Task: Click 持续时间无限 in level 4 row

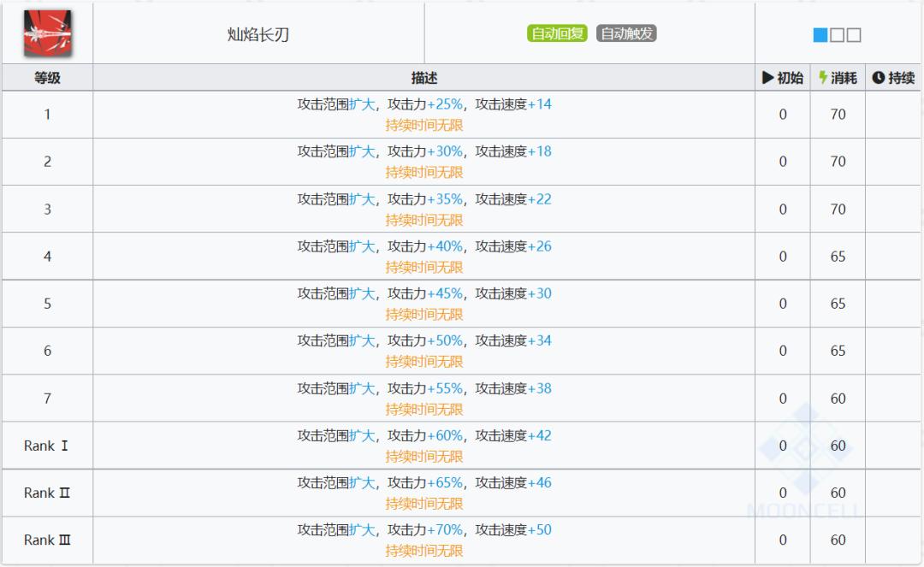Action: click(x=424, y=267)
